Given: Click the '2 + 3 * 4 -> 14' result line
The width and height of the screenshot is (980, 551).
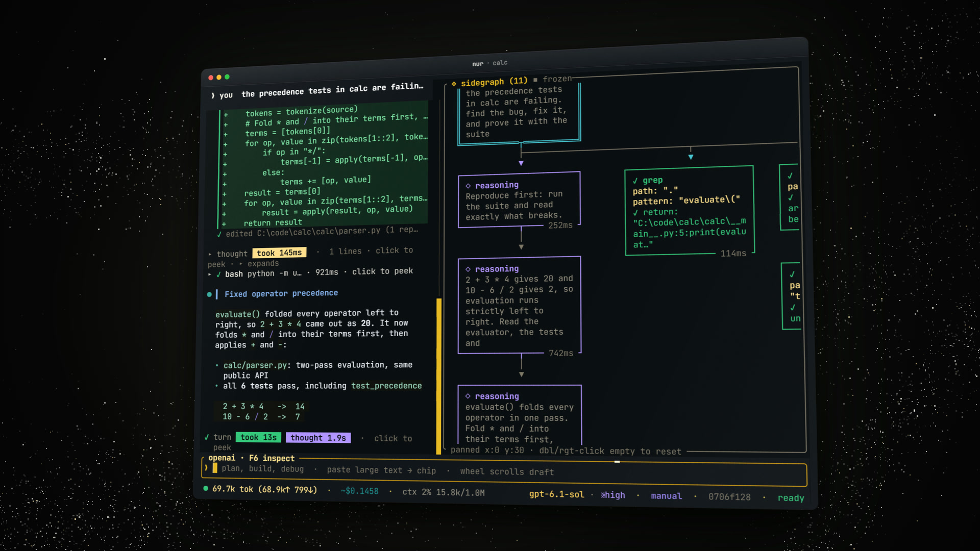Looking at the screenshot, I should click(x=263, y=406).
